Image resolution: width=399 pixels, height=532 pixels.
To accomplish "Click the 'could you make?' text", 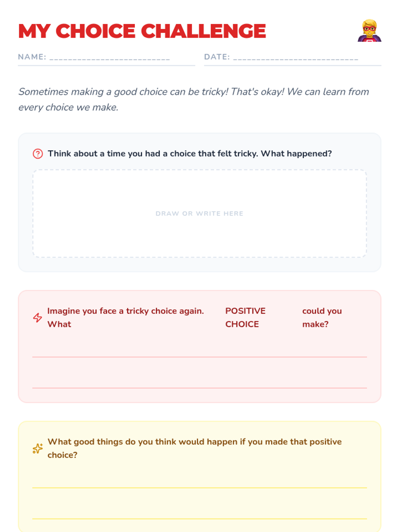I will [322, 318].
